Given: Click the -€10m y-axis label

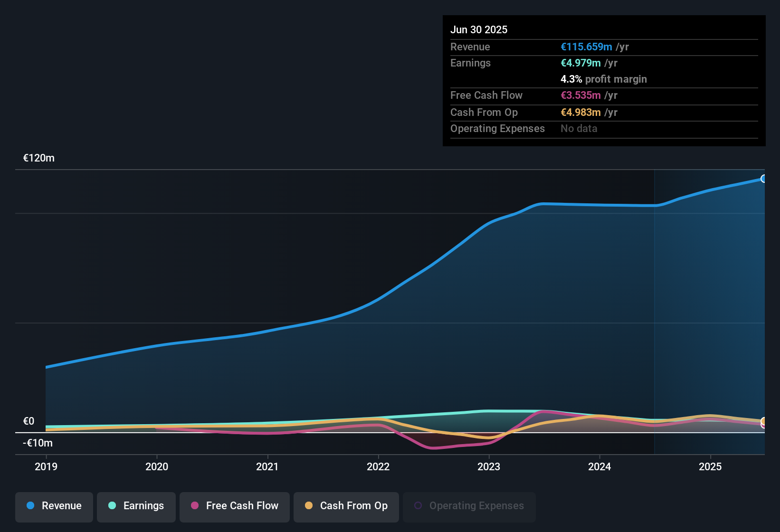Looking at the screenshot, I should tap(38, 443).
